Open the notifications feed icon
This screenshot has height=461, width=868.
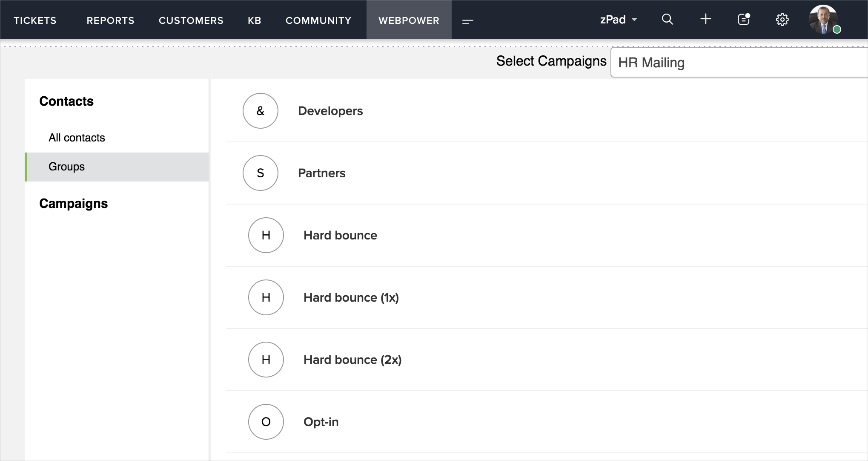point(744,19)
